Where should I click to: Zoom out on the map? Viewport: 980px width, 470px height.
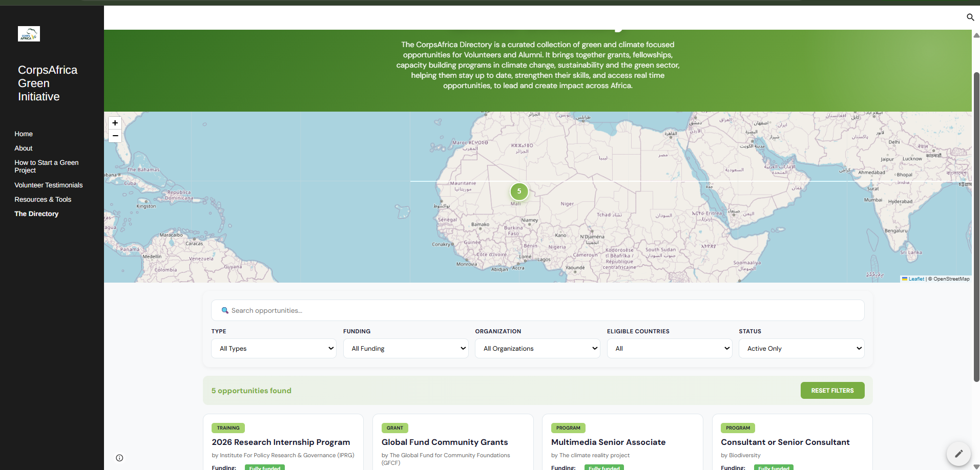click(115, 136)
